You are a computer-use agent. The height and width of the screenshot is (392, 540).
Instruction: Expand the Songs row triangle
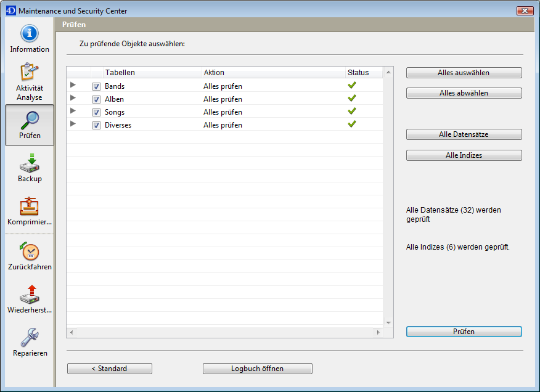coord(73,110)
